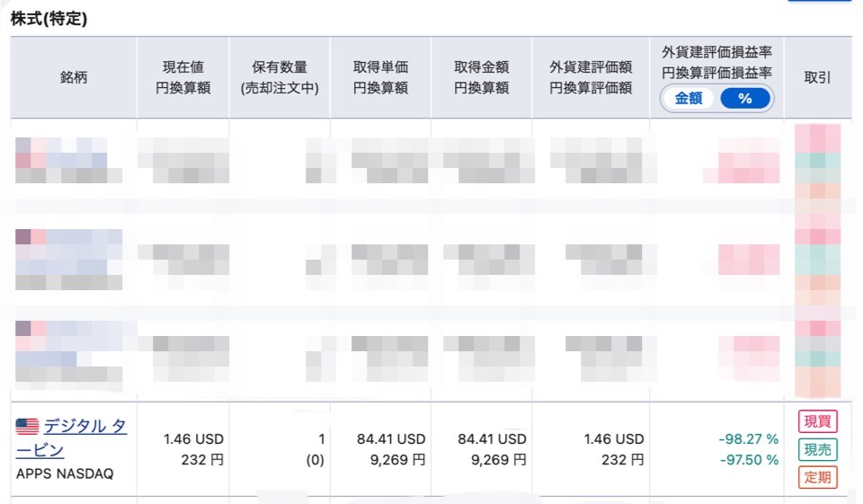
Task: Click the US flag icon
Action: point(27,427)
